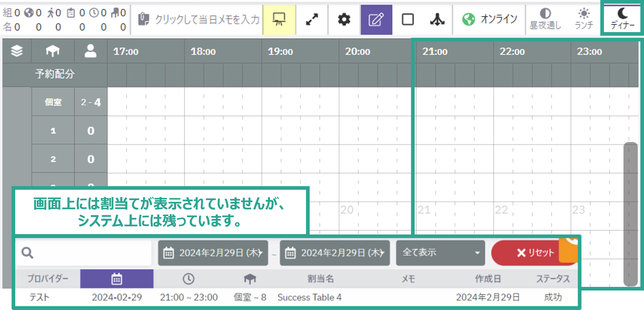Image resolution: width=644 pixels, height=310 pixels.
Task: Open the 全て表示 dropdown
Action: pyautogui.click(x=441, y=253)
